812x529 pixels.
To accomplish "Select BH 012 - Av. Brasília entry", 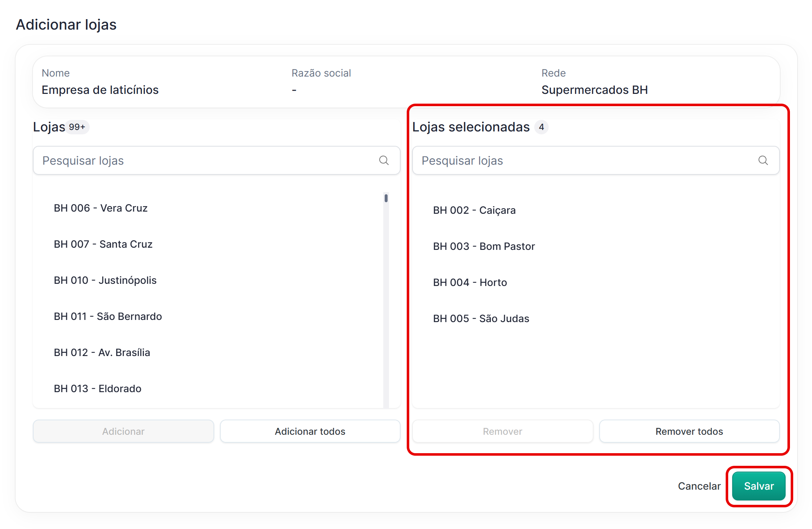I will 102,352.
